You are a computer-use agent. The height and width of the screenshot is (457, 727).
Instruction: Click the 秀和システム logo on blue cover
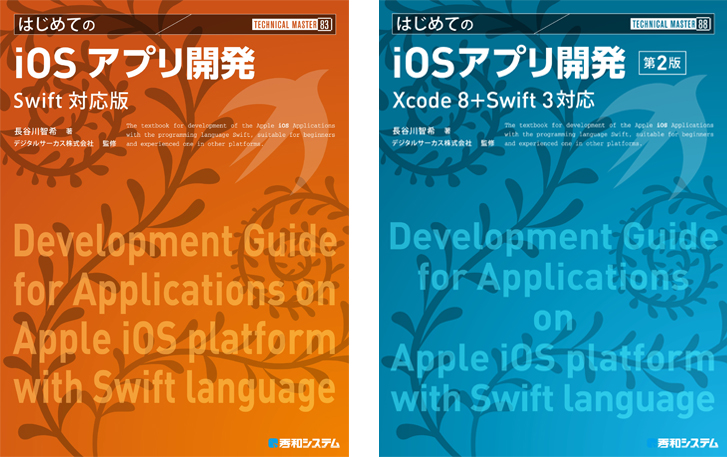682,443
